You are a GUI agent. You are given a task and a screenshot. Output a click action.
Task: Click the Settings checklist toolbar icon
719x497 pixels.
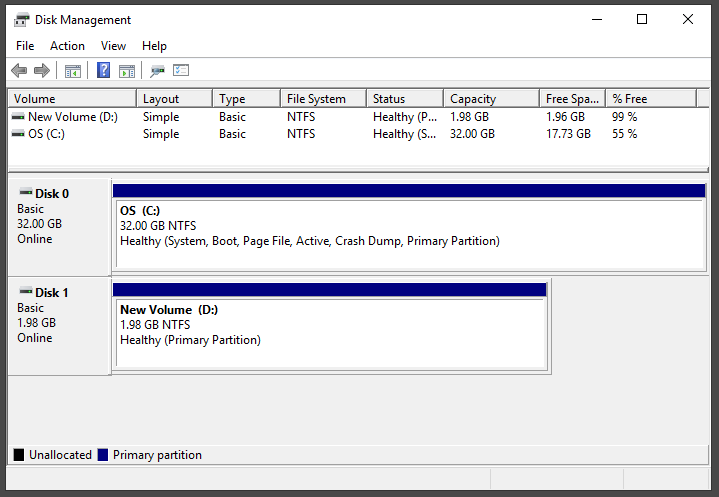pos(181,71)
